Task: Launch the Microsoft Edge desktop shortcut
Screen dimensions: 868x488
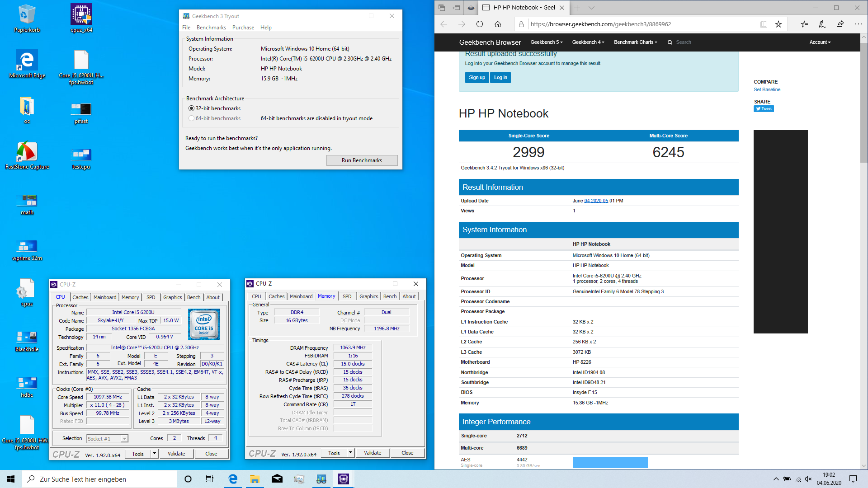Action: (x=27, y=64)
